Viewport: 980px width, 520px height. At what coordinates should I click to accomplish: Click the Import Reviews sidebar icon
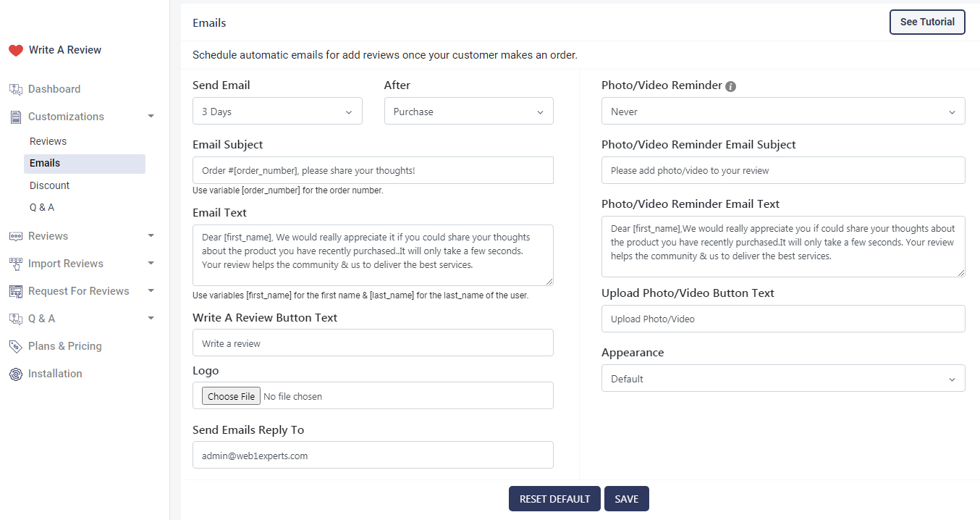click(16, 264)
